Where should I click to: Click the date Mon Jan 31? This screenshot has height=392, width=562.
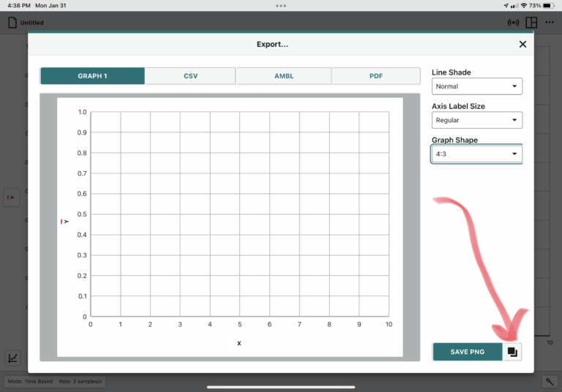pos(50,5)
